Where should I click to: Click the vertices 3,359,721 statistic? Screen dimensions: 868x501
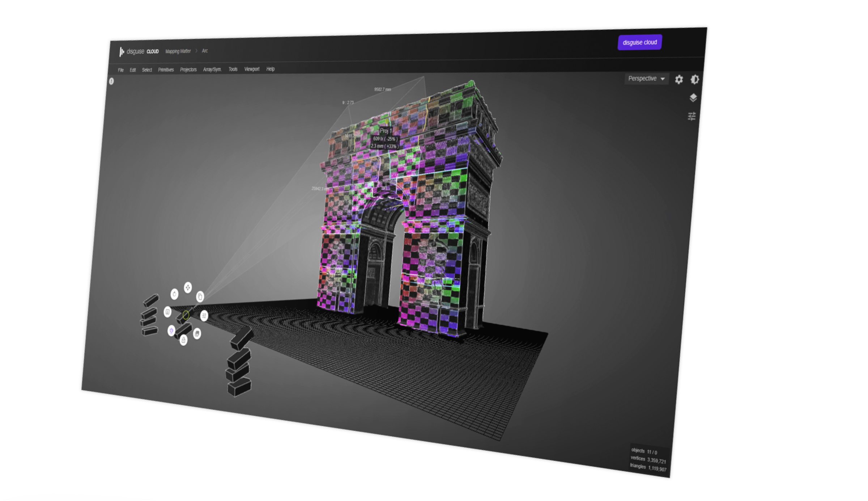[x=648, y=459]
